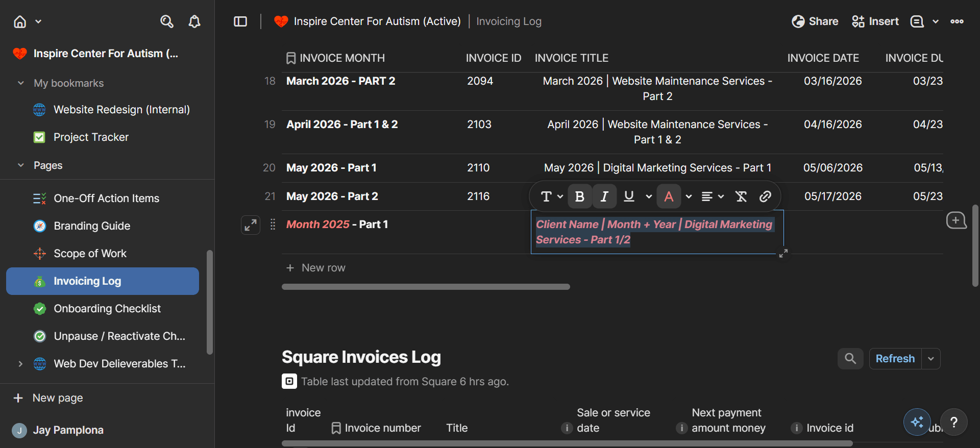Click the comments icon in header
Screen dimensions: 980x448
917,21
